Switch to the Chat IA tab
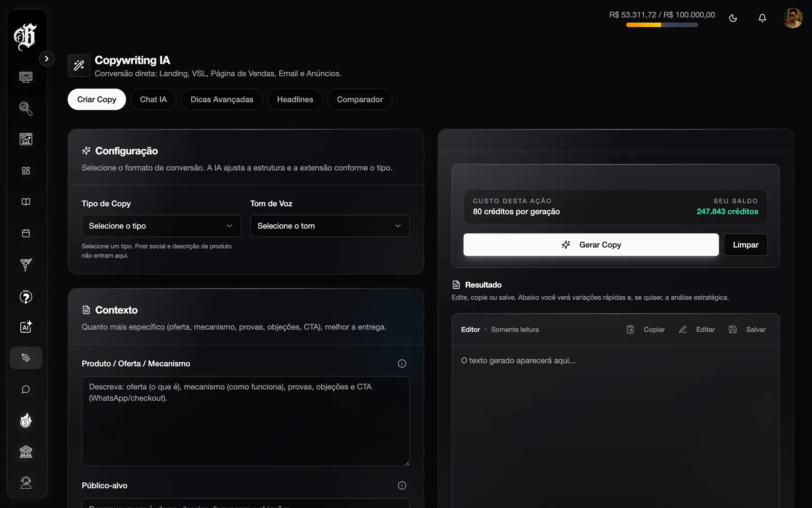Screen dimensions: 812x508 point(153,99)
